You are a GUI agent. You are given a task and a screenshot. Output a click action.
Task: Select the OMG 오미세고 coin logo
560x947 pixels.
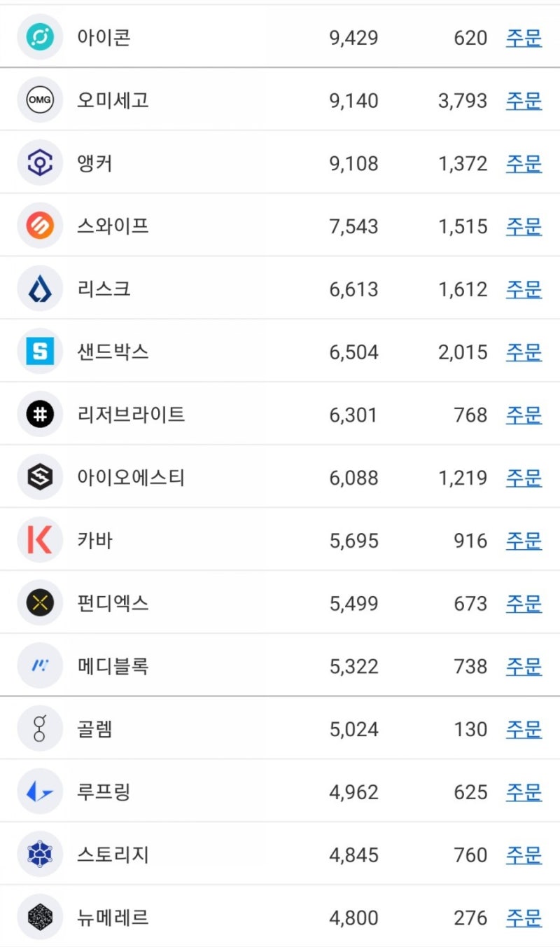pos(40,99)
